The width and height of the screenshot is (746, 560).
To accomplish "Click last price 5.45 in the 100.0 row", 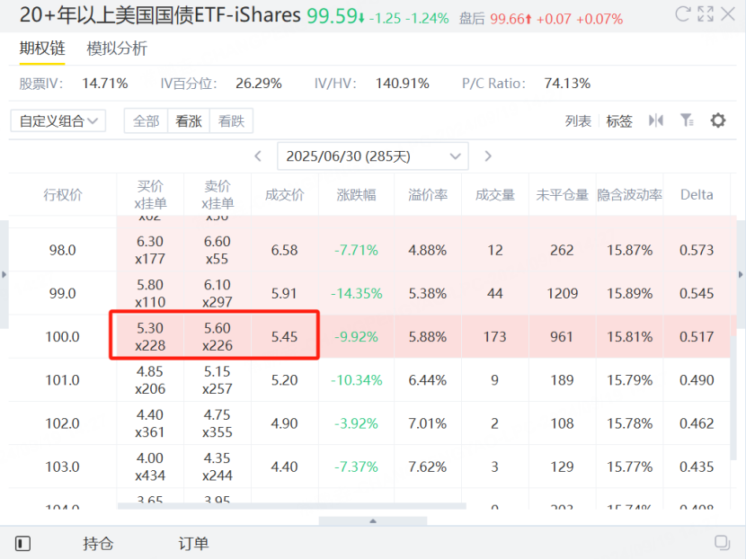I will [285, 336].
